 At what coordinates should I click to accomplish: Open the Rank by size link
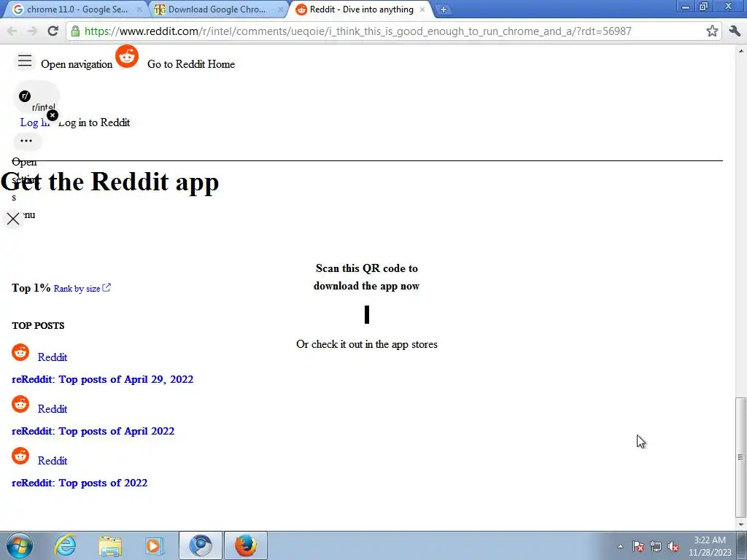(x=77, y=289)
